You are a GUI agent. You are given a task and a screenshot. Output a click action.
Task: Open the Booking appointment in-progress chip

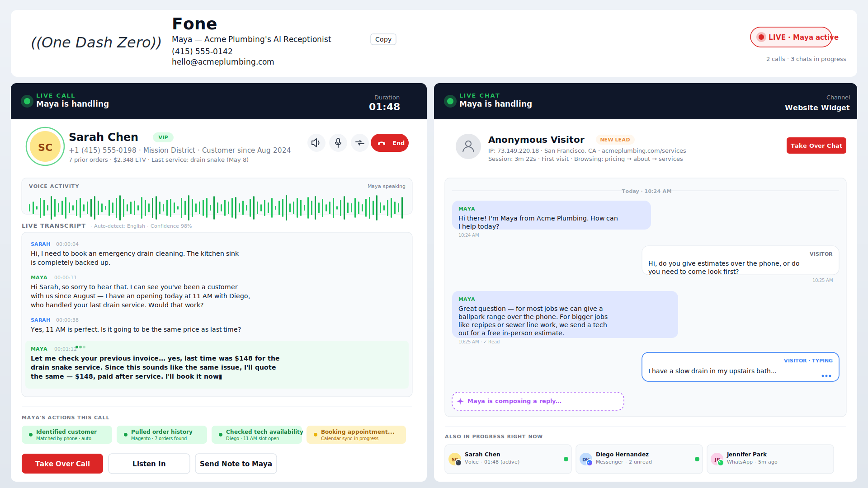pos(356,435)
